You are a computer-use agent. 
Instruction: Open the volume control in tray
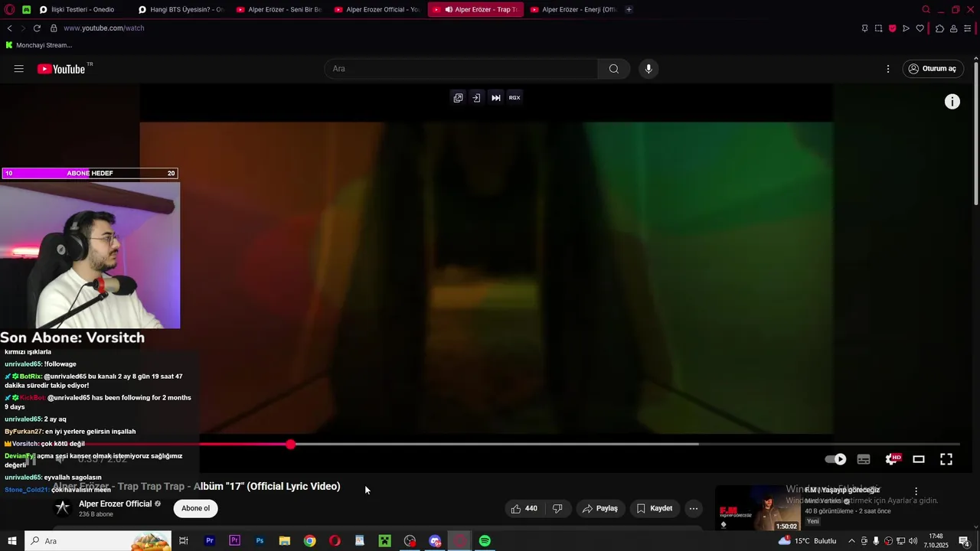[913, 541]
